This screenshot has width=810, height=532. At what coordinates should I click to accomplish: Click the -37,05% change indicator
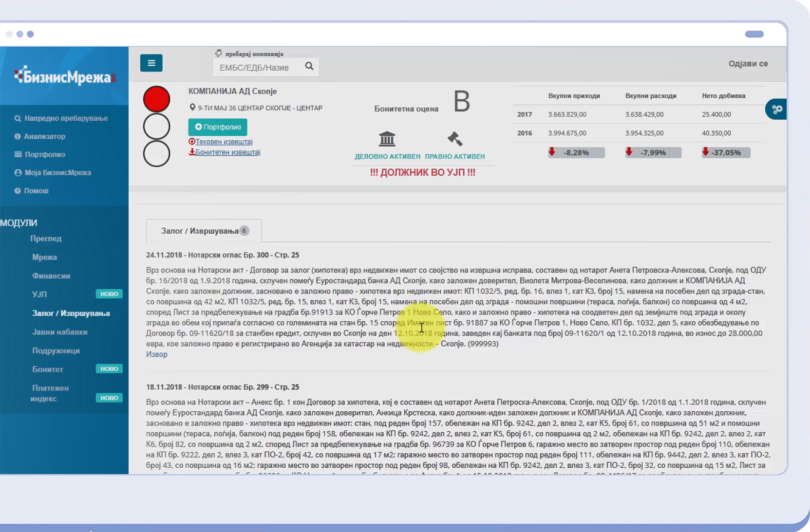(x=726, y=152)
